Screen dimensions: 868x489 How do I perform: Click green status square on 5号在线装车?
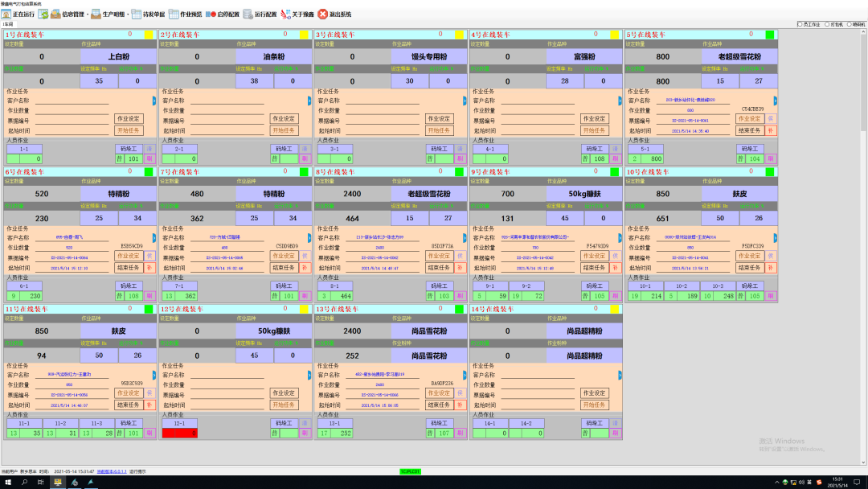(769, 35)
